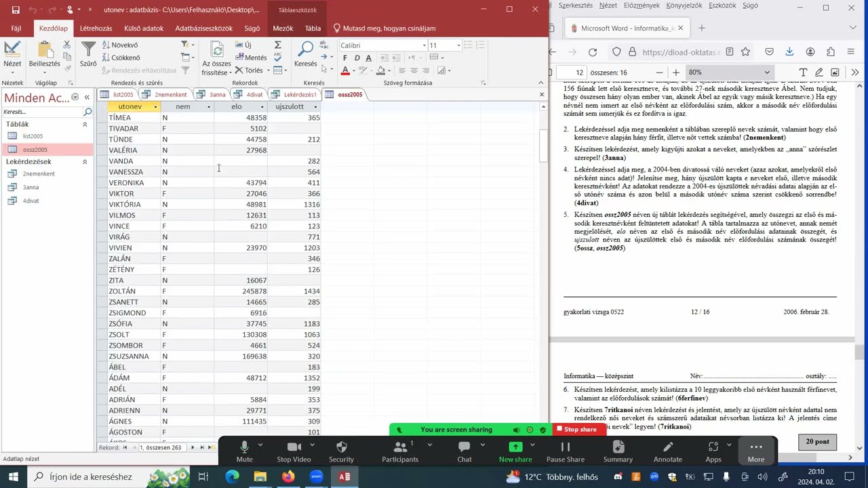Collapse the Lekérdezések navigation group
The height and width of the screenshot is (488, 868).
click(85, 162)
